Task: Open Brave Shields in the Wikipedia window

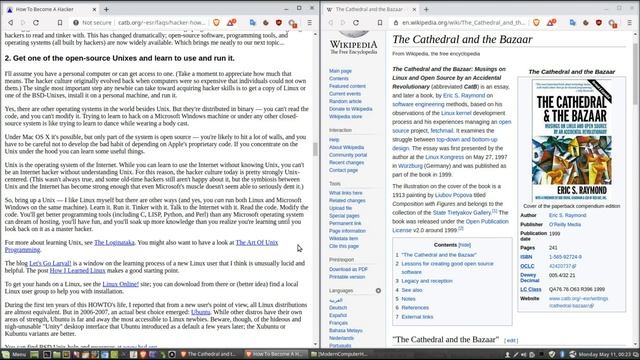Action: coord(536,23)
